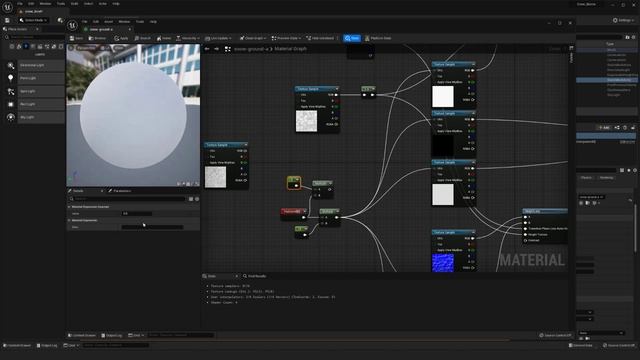
Task: Switch to the Details tab
Action: pos(78,191)
